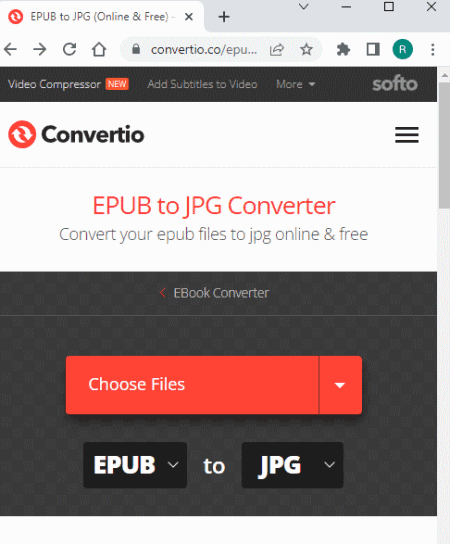The image size is (450, 544).
Task: Share this page via share icon
Action: [x=277, y=50]
